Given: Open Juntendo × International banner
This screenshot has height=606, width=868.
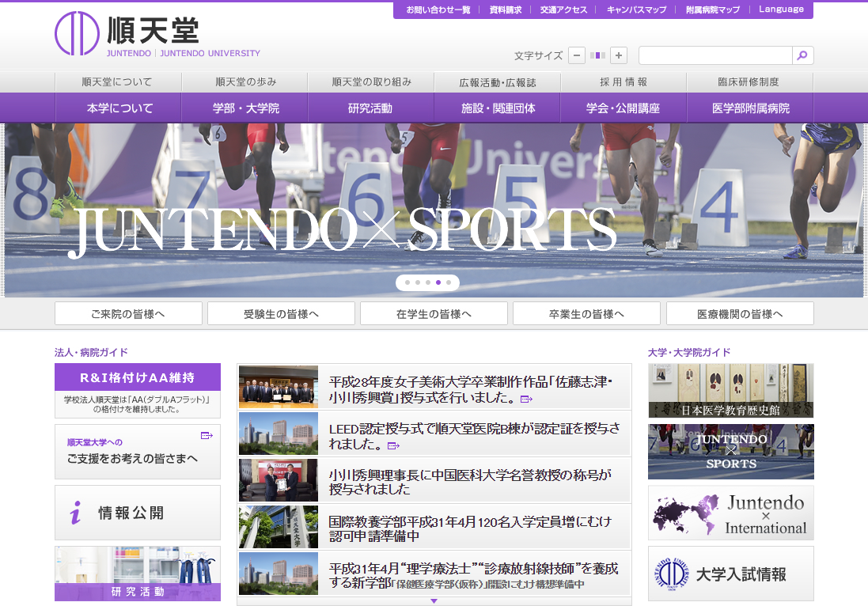Looking at the screenshot, I should pyautogui.click(x=730, y=513).
